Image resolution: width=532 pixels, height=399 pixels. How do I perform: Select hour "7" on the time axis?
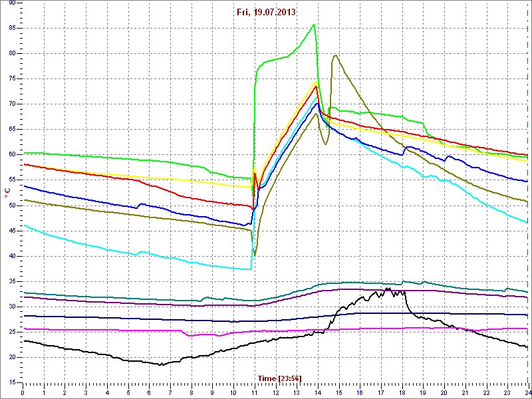[x=170, y=391]
